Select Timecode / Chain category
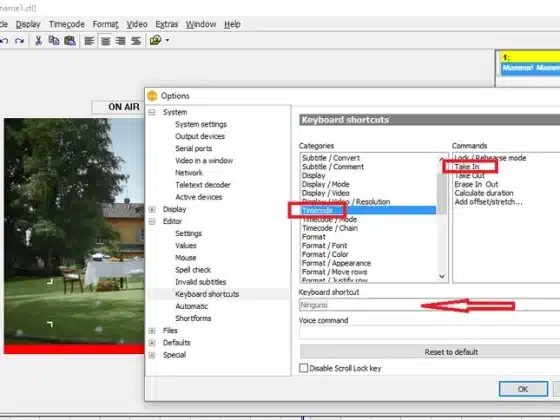The image size is (560, 420). point(330,228)
